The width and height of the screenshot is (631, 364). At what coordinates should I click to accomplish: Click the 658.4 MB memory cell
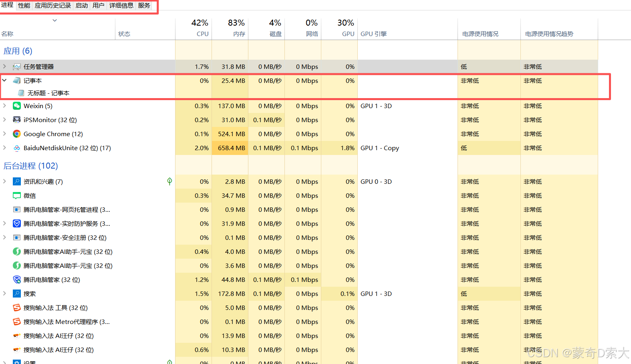[x=230, y=148]
